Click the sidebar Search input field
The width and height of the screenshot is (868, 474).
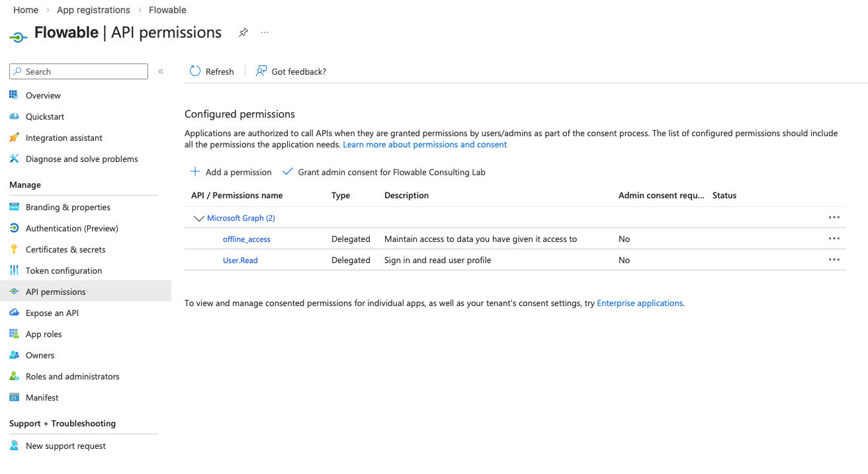[x=83, y=71]
